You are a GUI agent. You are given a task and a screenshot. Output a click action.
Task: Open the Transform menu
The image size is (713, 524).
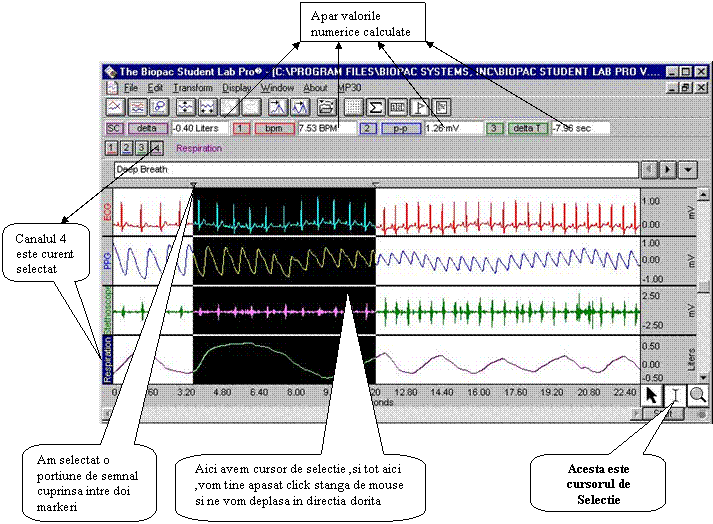tap(192, 88)
